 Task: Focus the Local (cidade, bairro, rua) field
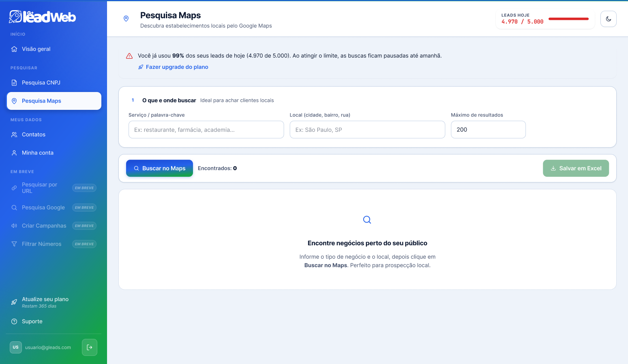pos(367,130)
